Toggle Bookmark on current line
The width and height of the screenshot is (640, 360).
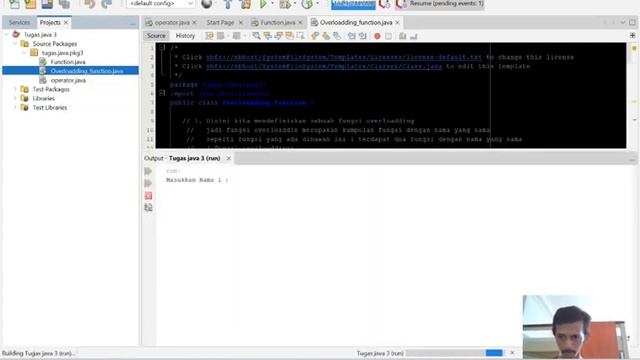(337, 36)
